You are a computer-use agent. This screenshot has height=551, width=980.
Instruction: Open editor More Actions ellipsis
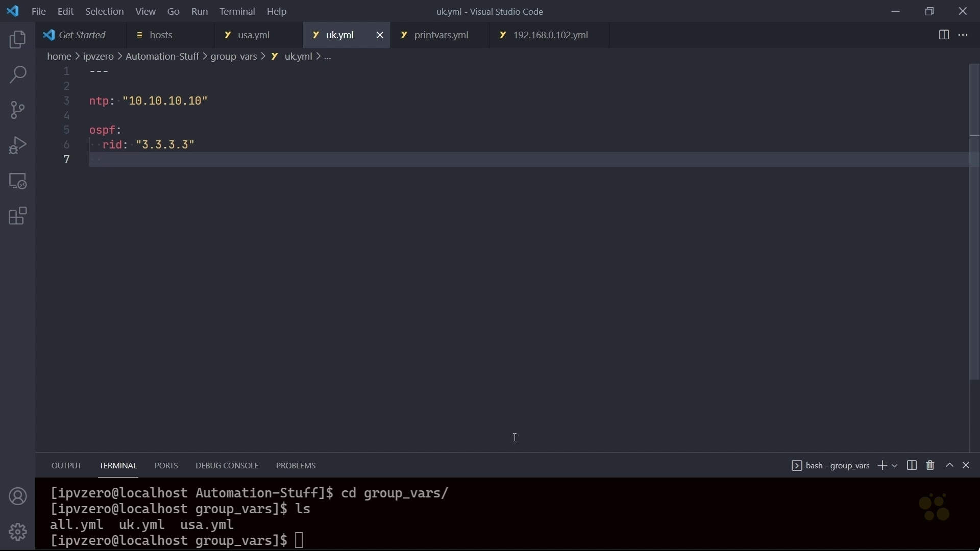964,35
